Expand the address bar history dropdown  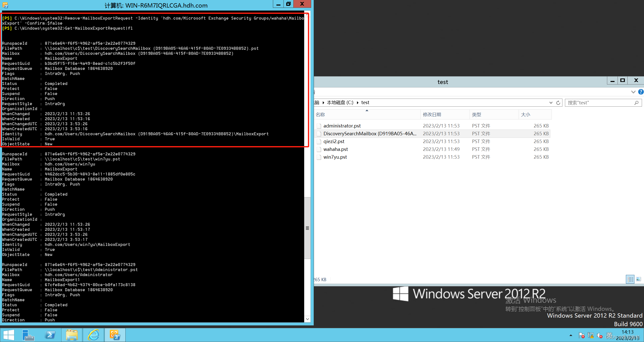(x=551, y=103)
